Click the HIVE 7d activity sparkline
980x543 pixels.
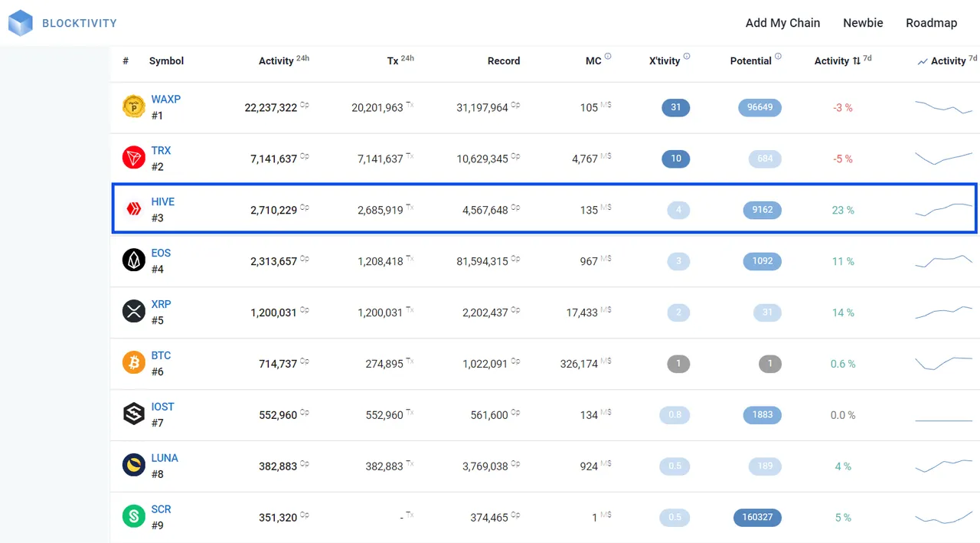[943, 210]
